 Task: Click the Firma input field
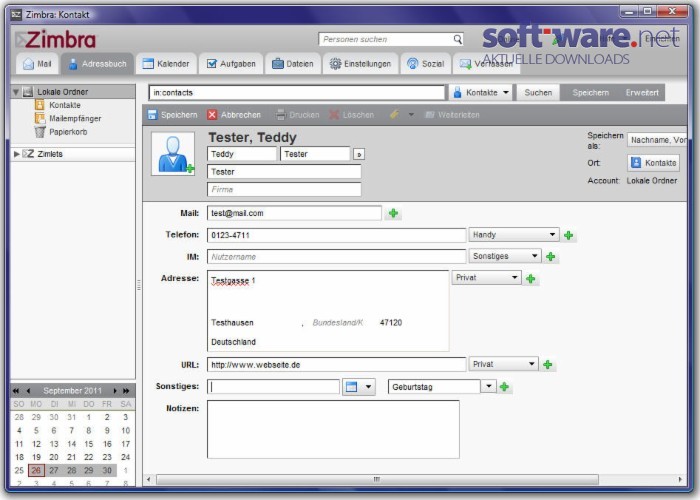[284, 189]
